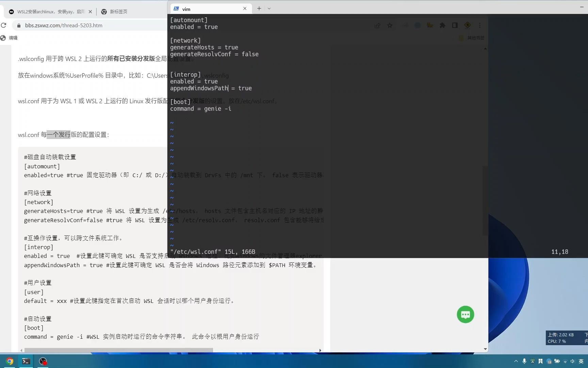
Task: Open the 其他书签 bookmarks folder
Action: click(x=472, y=38)
